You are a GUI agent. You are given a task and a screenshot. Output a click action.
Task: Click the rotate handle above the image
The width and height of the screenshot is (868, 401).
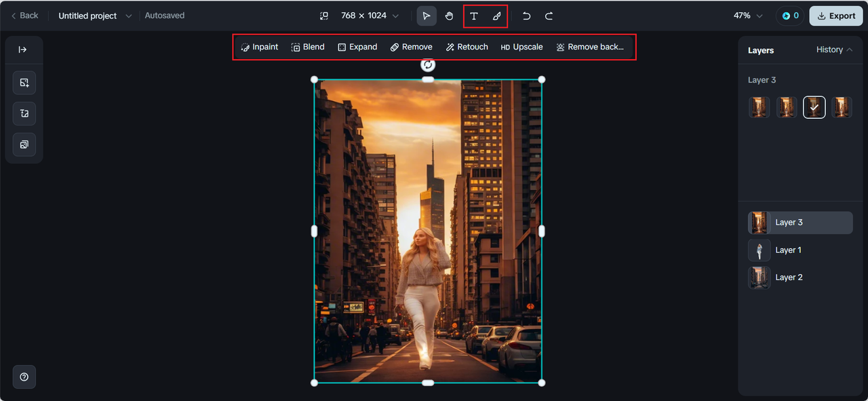point(428,64)
